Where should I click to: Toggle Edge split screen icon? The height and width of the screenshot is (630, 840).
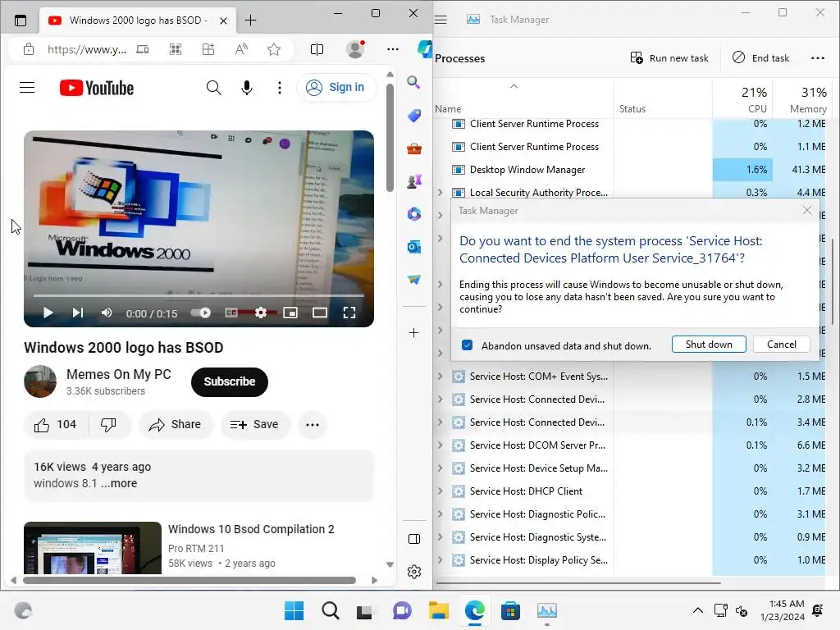[x=317, y=50]
